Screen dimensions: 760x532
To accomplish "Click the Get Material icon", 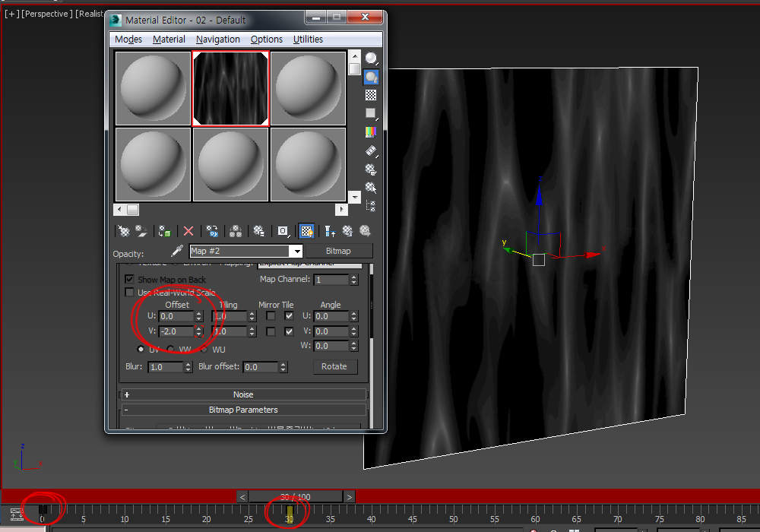I will pos(124,231).
